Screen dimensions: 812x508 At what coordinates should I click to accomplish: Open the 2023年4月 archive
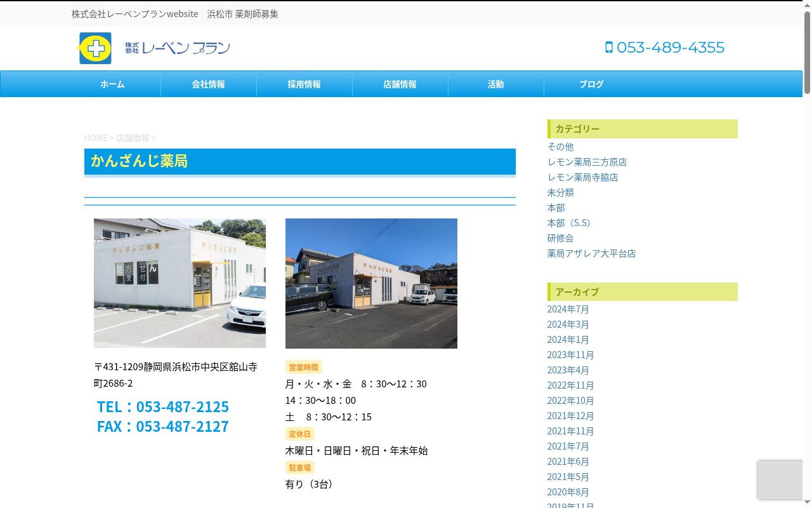tap(568, 370)
